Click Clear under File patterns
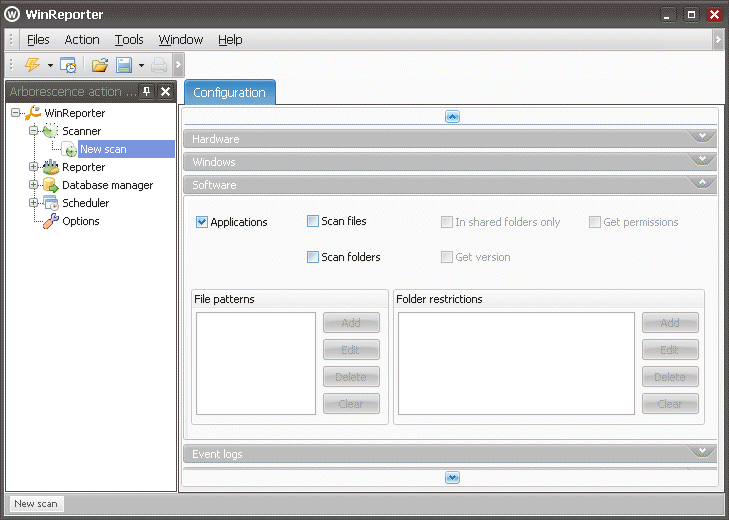This screenshot has width=729, height=520. (351, 403)
